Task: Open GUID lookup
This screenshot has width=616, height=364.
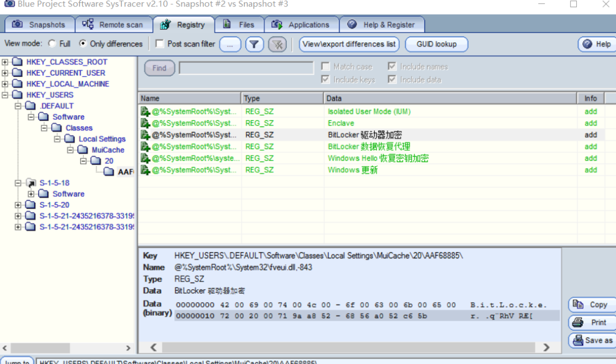Action: click(436, 44)
